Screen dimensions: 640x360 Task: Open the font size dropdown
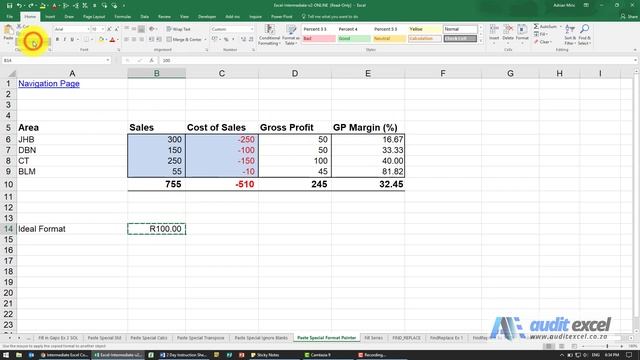click(x=102, y=29)
